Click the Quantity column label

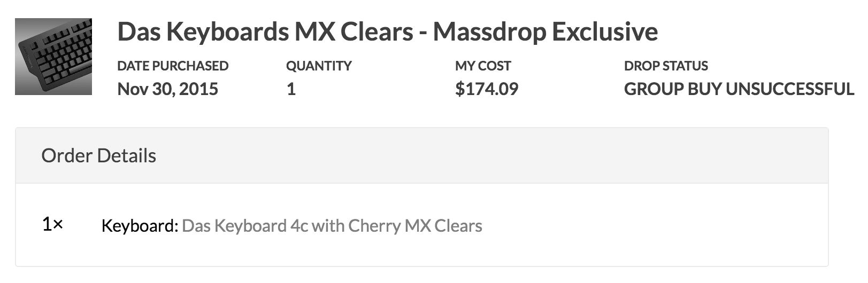(319, 66)
